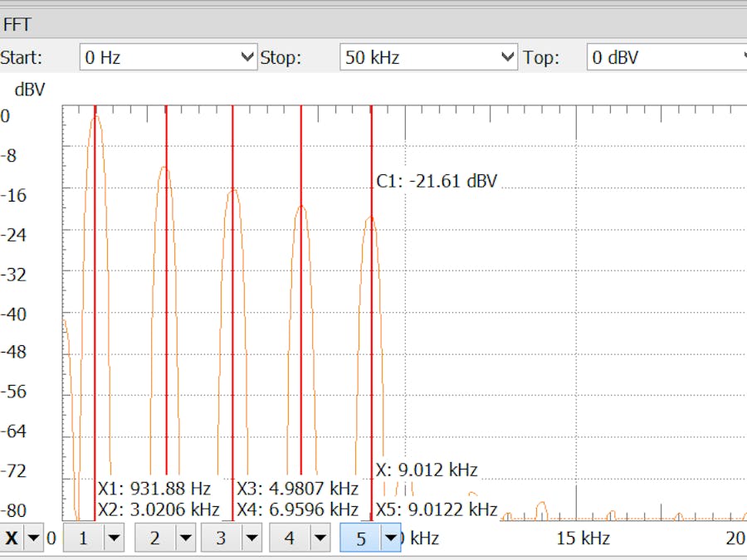Open the cursor 5 options dropdown
Screen dimensions: 747x560
[391, 538]
